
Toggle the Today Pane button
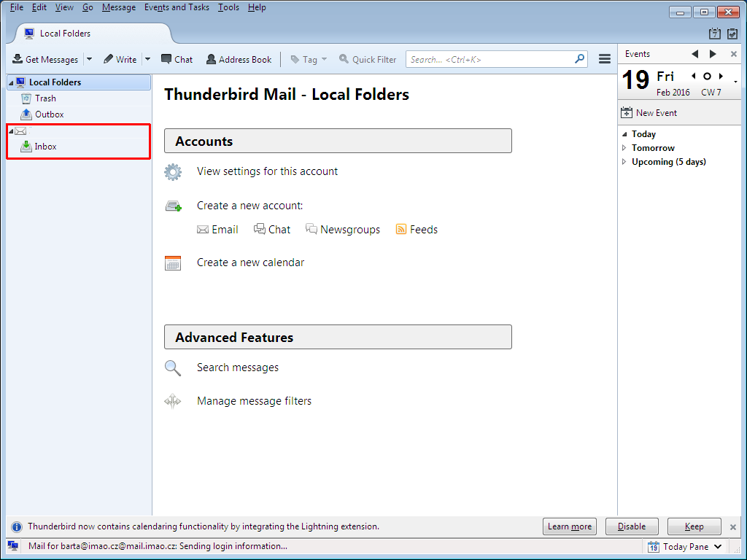click(x=684, y=547)
